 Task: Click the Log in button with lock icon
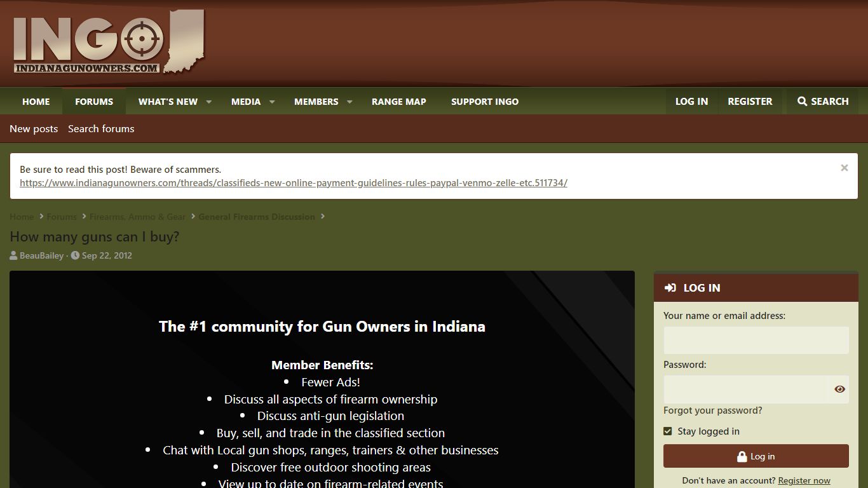756,456
